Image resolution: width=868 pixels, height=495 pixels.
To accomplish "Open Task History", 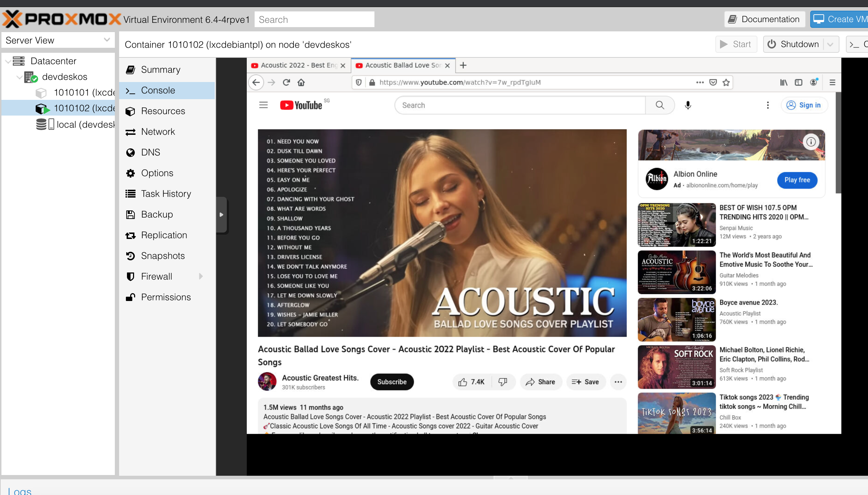I will click(167, 194).
